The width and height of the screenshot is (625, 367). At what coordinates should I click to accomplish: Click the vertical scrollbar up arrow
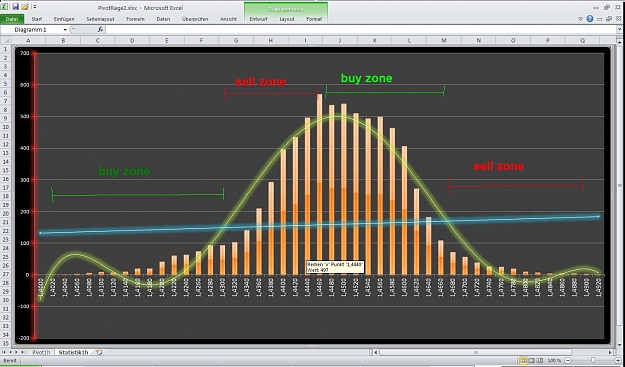pos(620,41)
